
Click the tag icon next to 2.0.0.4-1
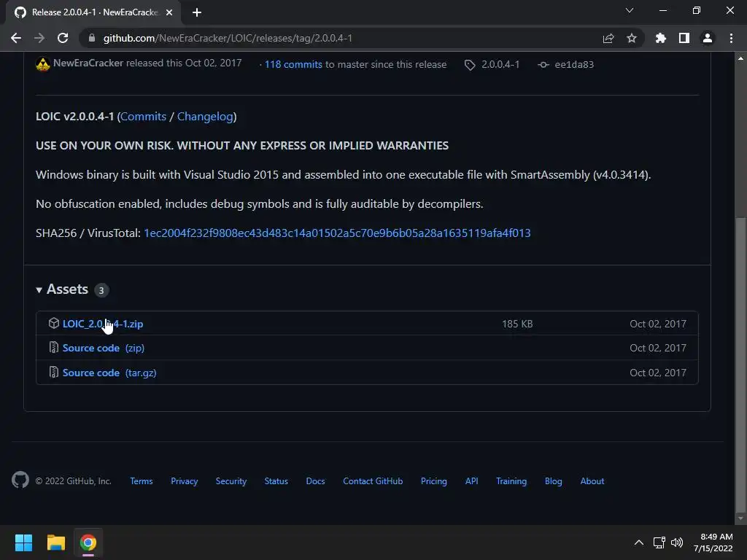[x=470, y=65]
